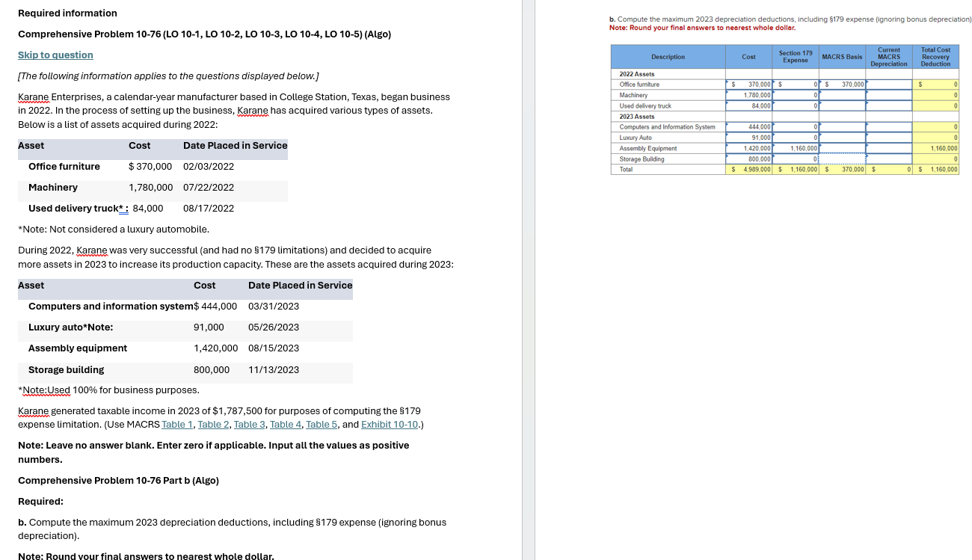
Task: Select Storage Building Cost input in answer table
Action: tap(749, 159)
